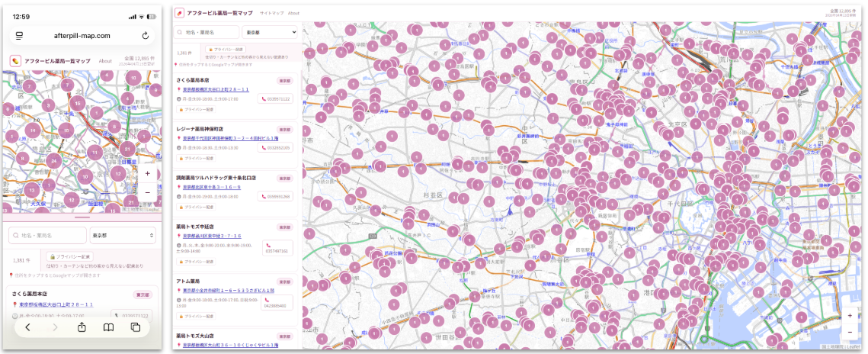Open アトム薬局 小金井市緑町 address link
This screenshot has height=354, width=868.
coord(229,290)
